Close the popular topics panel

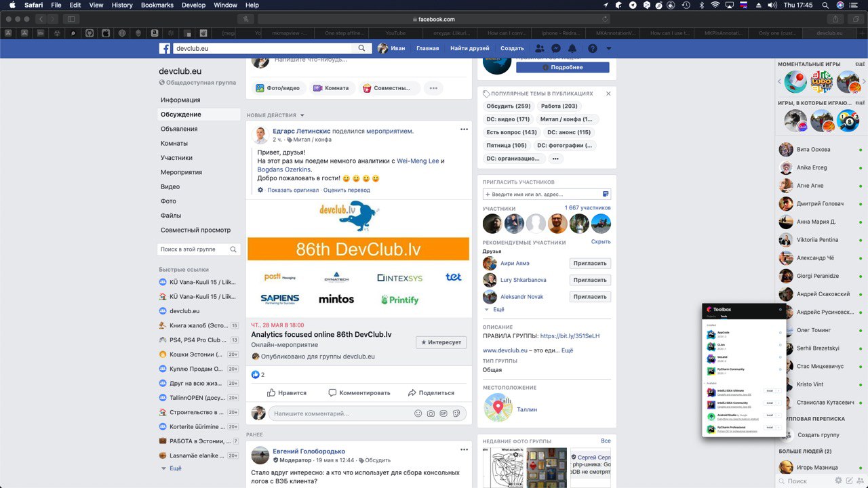[608, 94]
